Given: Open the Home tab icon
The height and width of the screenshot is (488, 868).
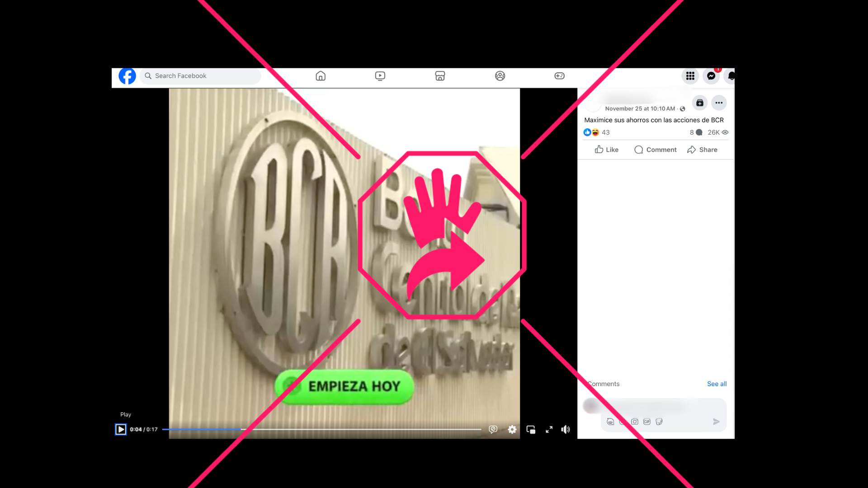Looking at the screenshot, I should click(x=321, y=76).
